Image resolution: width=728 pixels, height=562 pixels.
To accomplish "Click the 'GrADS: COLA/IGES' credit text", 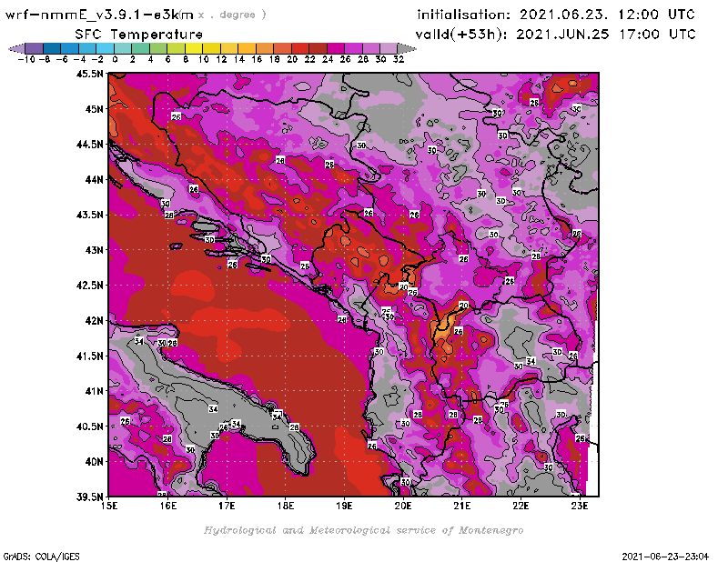I will pos(41,557).
